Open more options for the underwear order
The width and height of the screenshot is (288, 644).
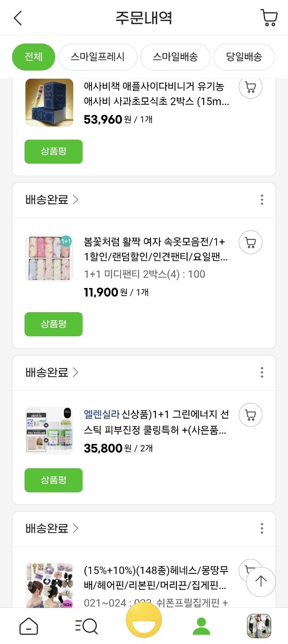coord(262,199)
